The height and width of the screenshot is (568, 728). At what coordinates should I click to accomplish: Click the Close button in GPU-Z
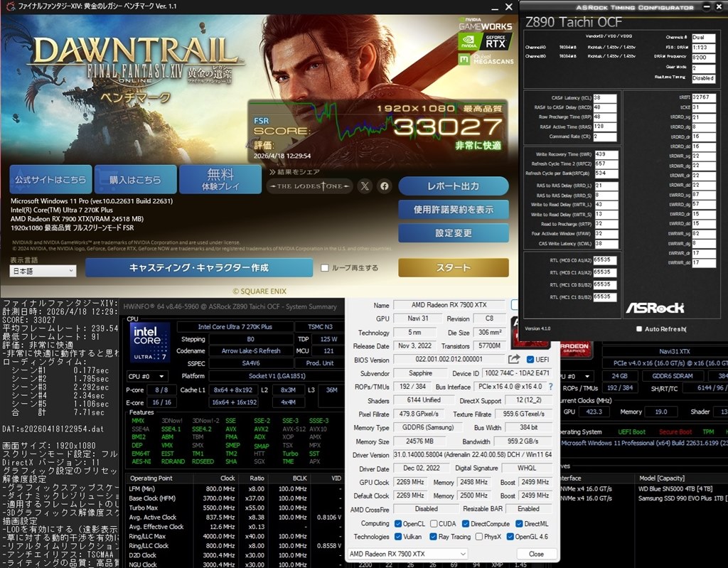[536, 554]
